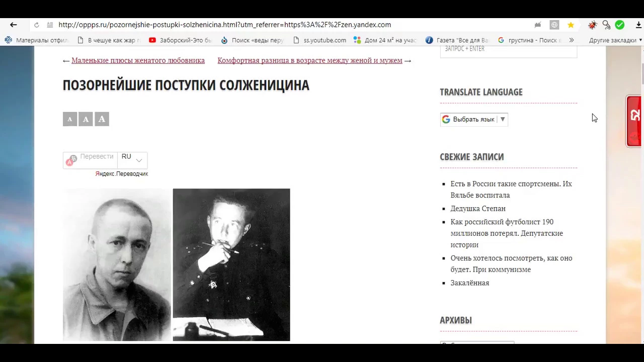Click the grey globe extension icon
The width and height of the screenshot is (644, 362).
[554, 25]
